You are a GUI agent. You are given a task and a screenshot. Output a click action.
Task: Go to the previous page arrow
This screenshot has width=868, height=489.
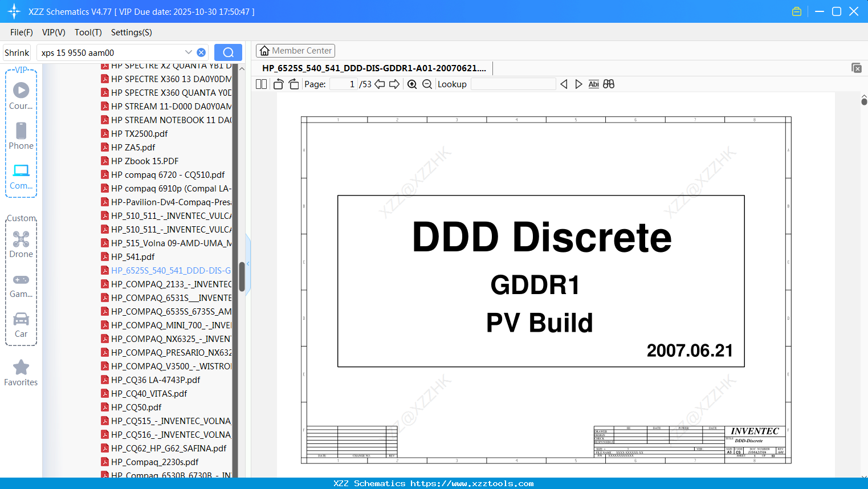click(380, 84)
